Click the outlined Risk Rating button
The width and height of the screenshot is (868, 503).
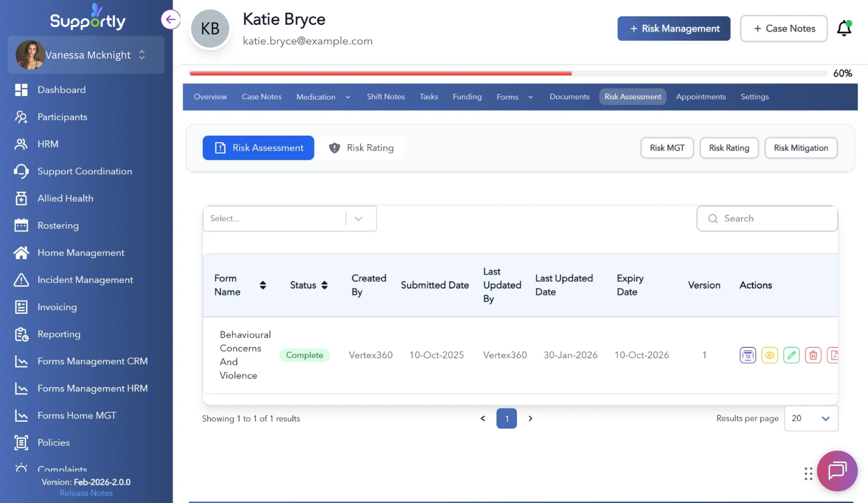(x=729, y=148)
